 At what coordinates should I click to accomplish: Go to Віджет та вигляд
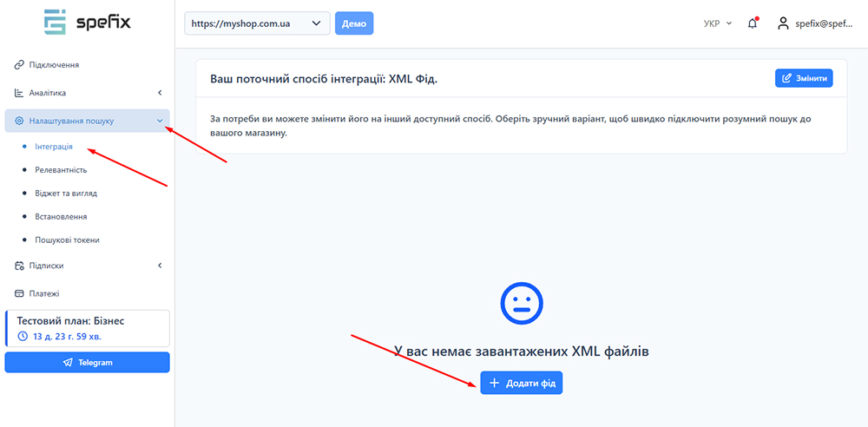coord(66,194)
